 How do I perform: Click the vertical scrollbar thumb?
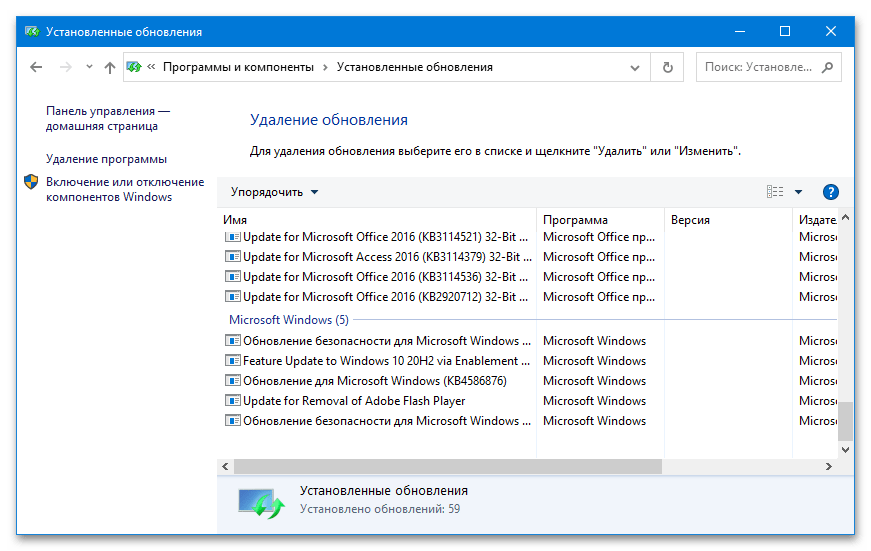click(x=845, y=421)
